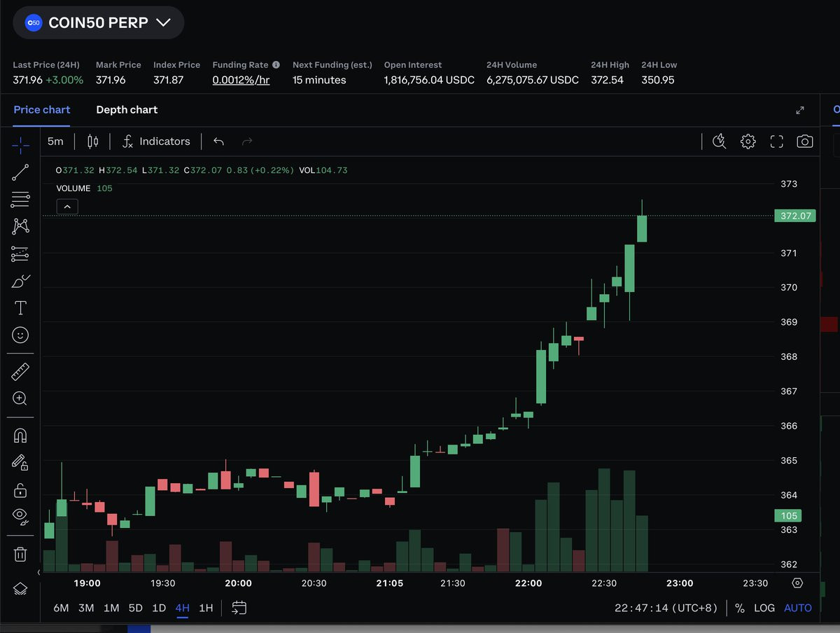Select the XABCD pattern tool
Viewport: 840px width, 633px height.
[x=20, y=226]
